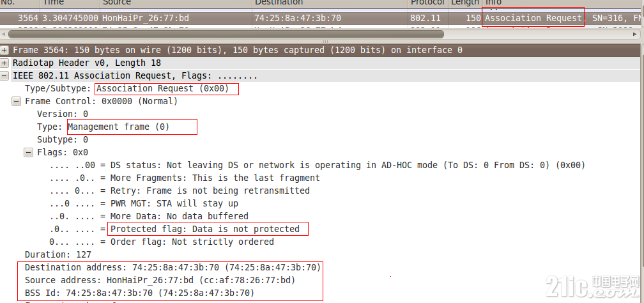Image resolution: width=644 pixels, height=303 pixels.
Task: Collapse the IEEE 802.11 Association Request node
Action: point(5,75)
